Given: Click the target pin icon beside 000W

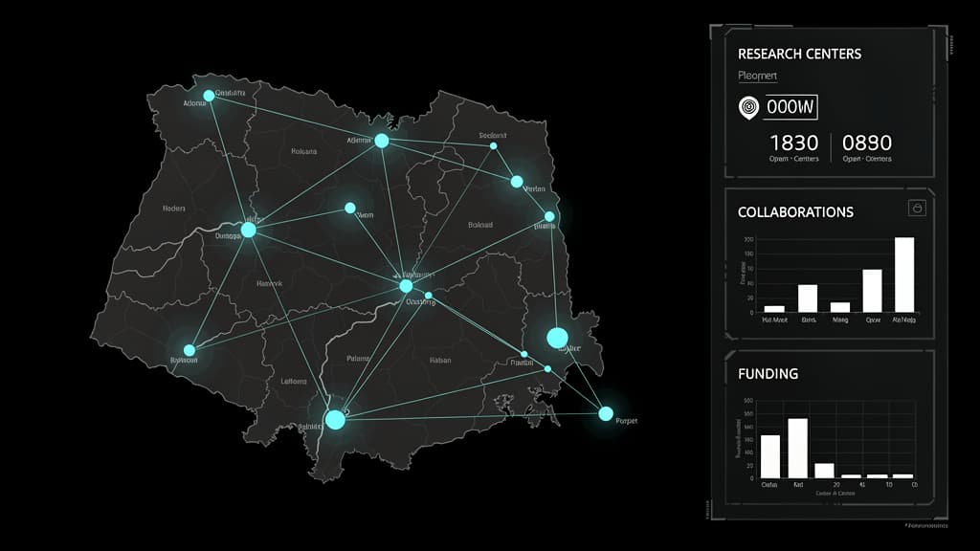Looking at the screenshot, I should point(748,107).
